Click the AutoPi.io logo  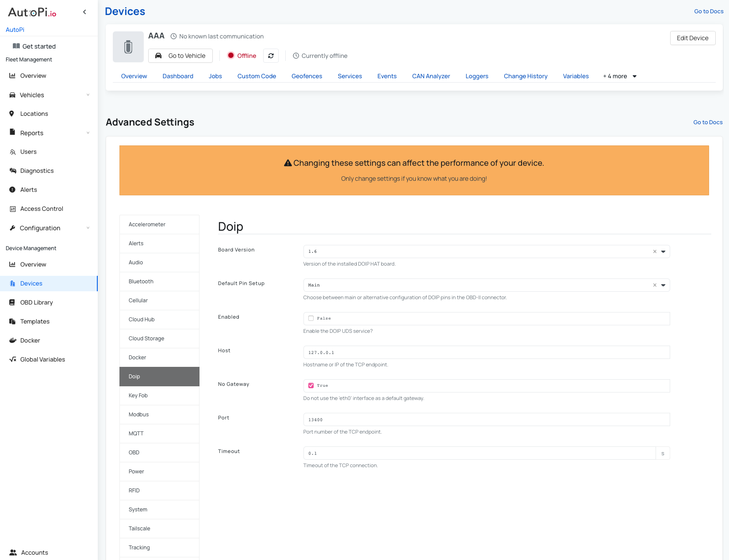(x=32, y=12)
